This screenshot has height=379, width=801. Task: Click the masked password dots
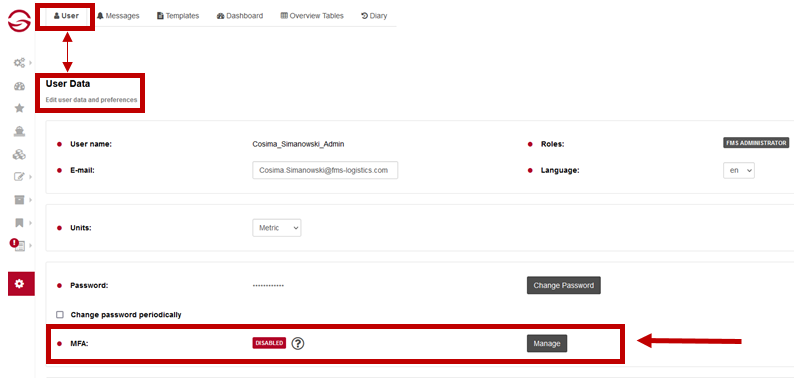[x=268, y=286]
